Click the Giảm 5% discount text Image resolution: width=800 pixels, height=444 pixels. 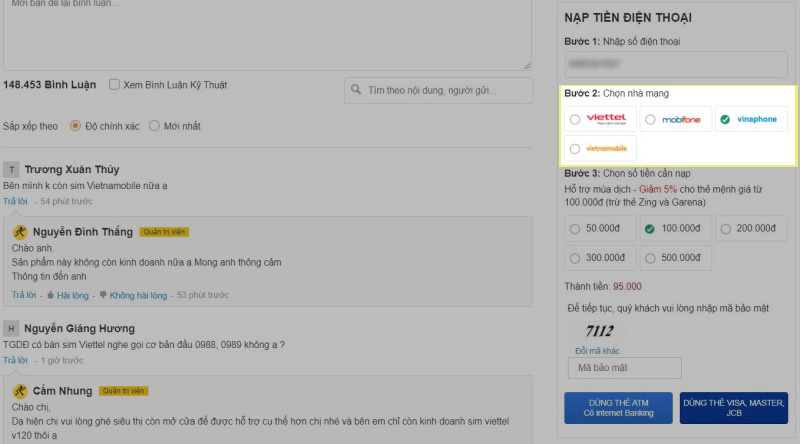pos(658,189)
